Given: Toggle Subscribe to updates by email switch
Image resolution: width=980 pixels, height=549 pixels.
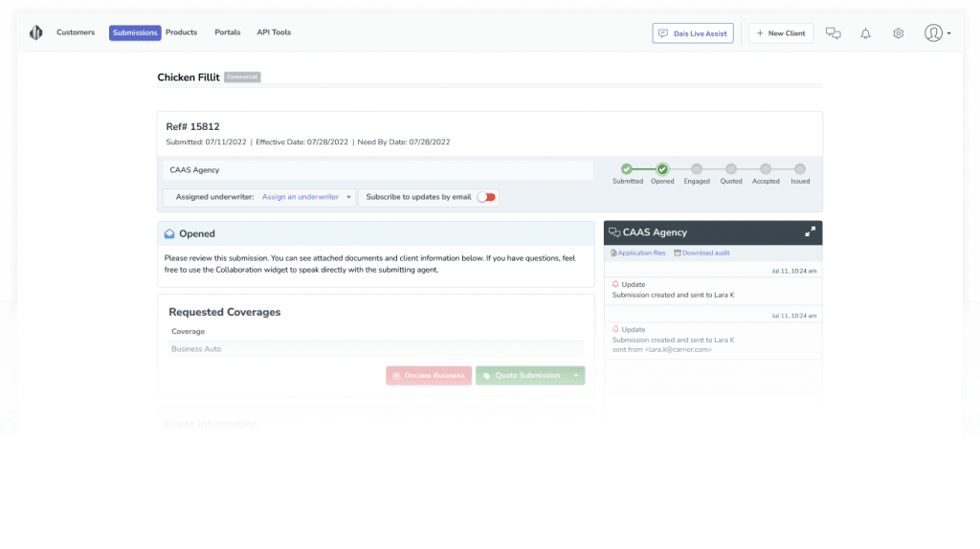Looking at the screenshot, I should pyautogui.click(x=487, y=197).
